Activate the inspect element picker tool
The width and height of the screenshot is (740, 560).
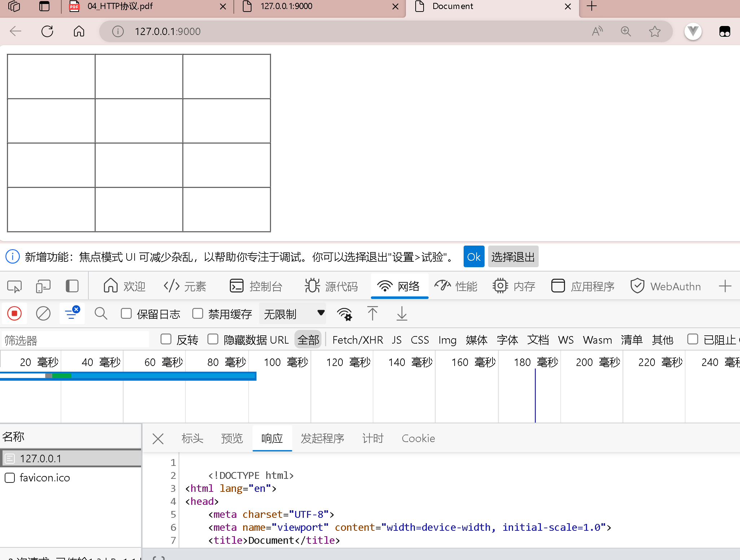(14, 286)
